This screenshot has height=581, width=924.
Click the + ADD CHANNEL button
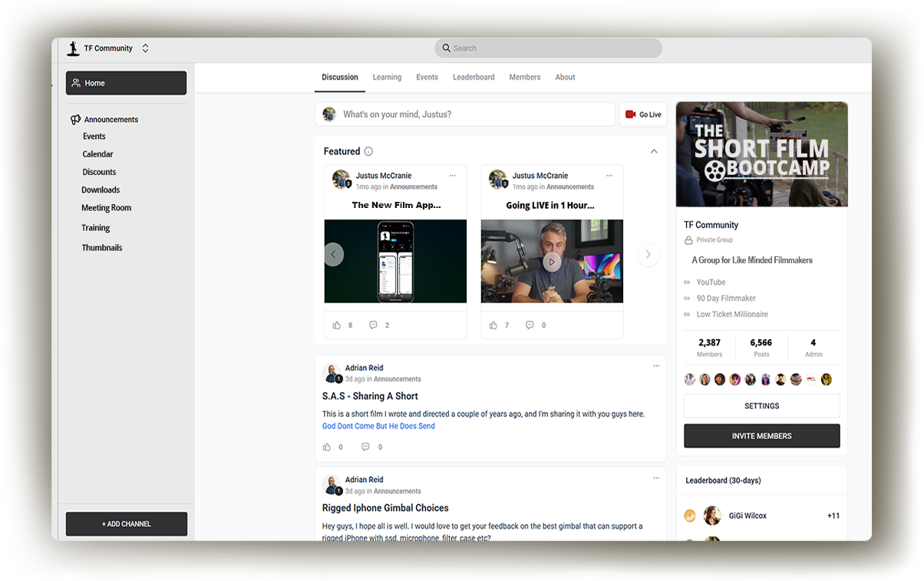click(x=127, y=524)
